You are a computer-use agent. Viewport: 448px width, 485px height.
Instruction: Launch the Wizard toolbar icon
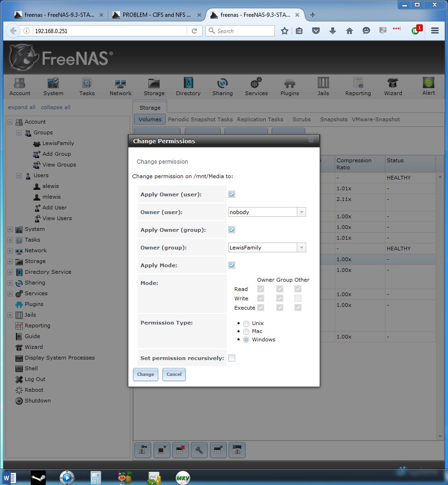click(393, 87)
